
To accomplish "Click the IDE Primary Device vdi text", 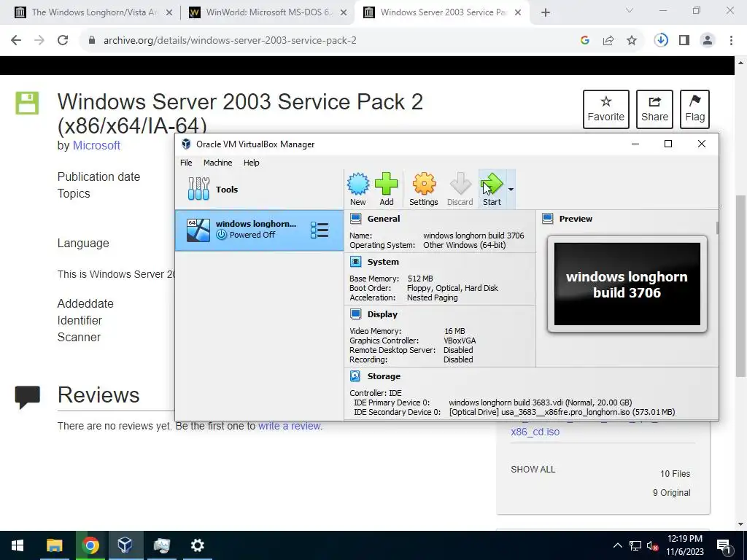I will pos(541,402).
